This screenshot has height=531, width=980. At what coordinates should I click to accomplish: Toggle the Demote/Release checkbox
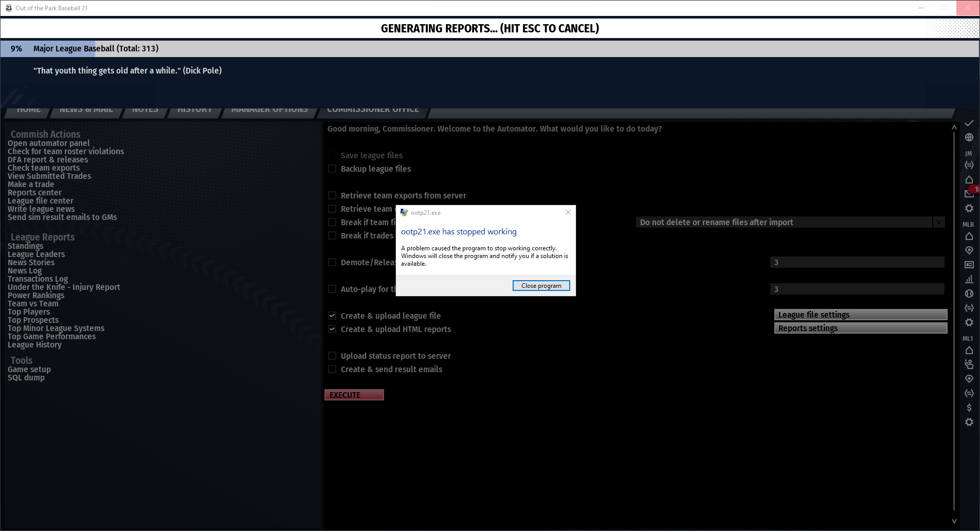(332, 262)
